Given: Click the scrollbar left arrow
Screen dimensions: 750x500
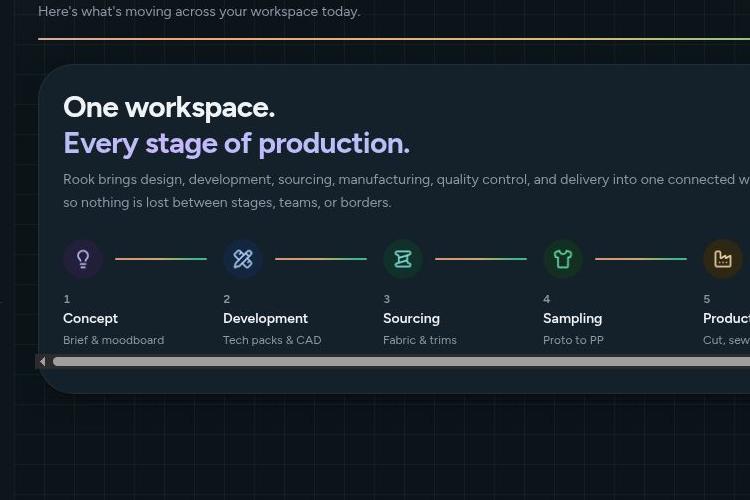Looking at the screenshot, I should tap(43, 362).
